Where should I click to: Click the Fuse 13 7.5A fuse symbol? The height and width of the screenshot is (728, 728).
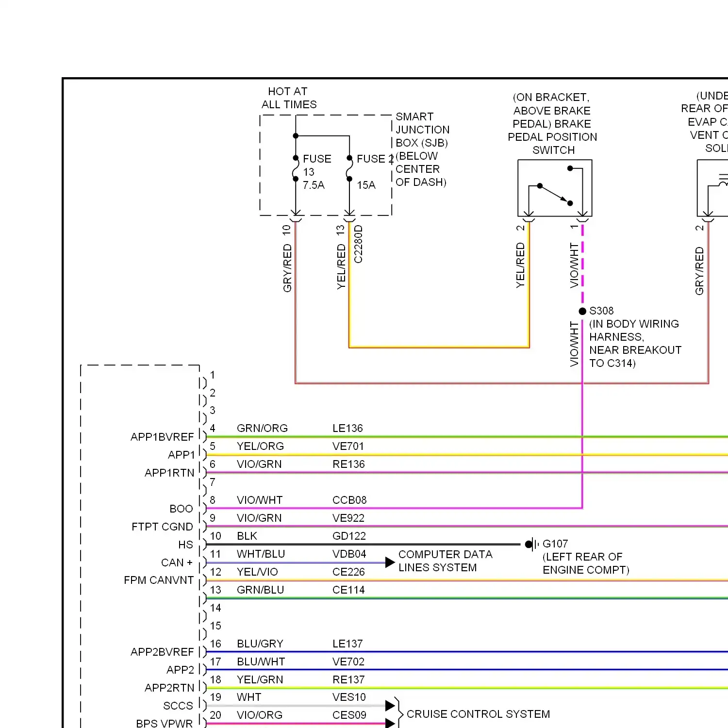click(296, 168)
